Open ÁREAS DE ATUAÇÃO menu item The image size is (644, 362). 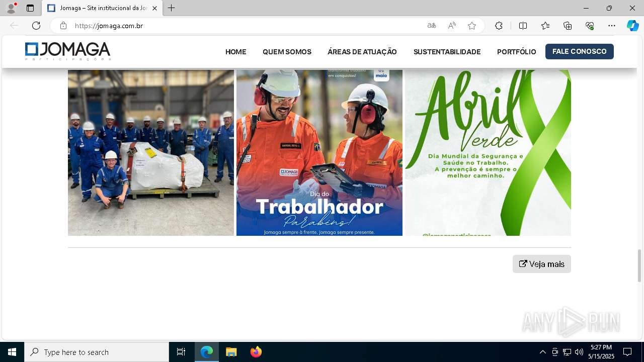pos(362,52)
